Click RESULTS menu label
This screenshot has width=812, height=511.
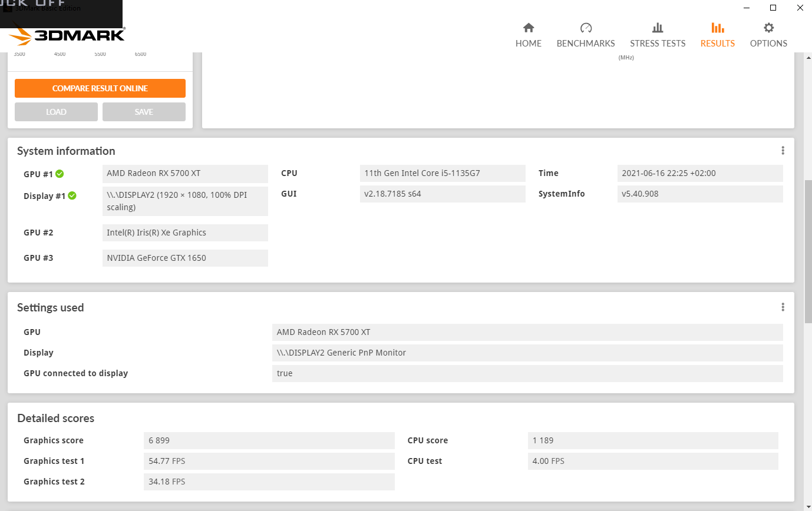tap(717, 44)
